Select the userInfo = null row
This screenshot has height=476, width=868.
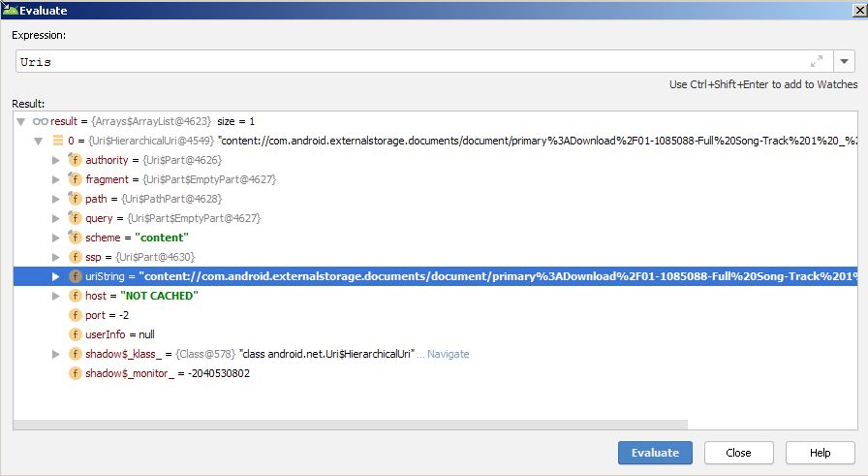[x=435, y=334]
